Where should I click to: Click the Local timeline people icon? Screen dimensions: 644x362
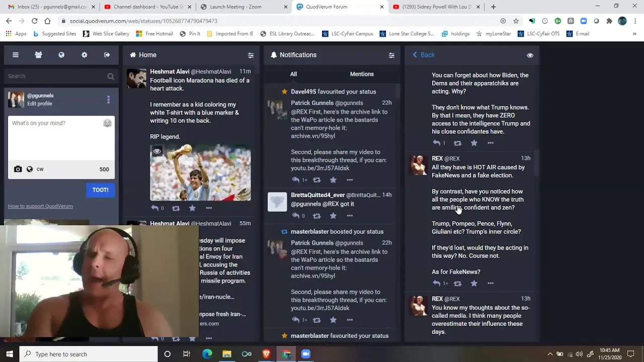coord(38,55)
